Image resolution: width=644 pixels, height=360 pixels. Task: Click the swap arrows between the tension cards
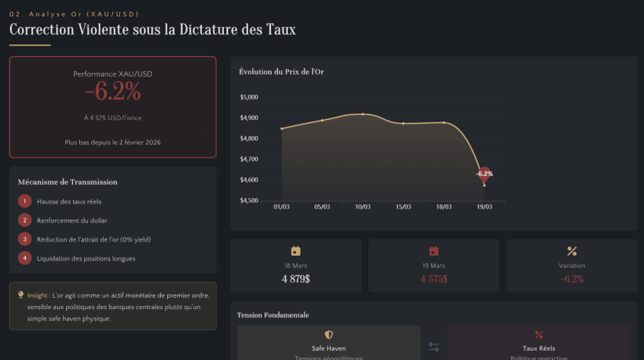tap(434, 346)
